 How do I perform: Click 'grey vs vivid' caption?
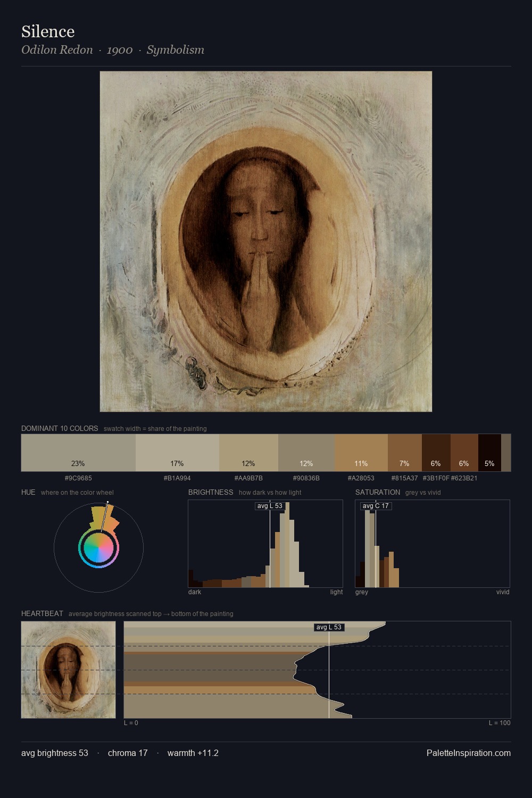coord(423,493)
